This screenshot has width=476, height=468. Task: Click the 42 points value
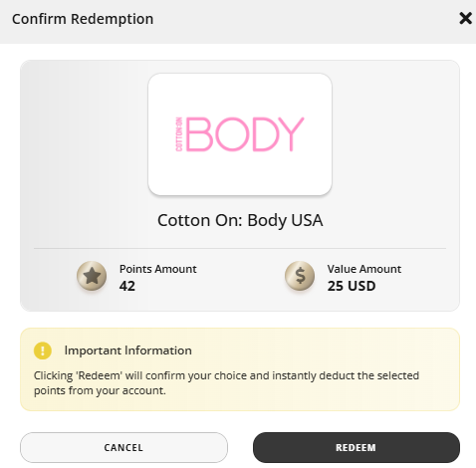tap(127, 286)
